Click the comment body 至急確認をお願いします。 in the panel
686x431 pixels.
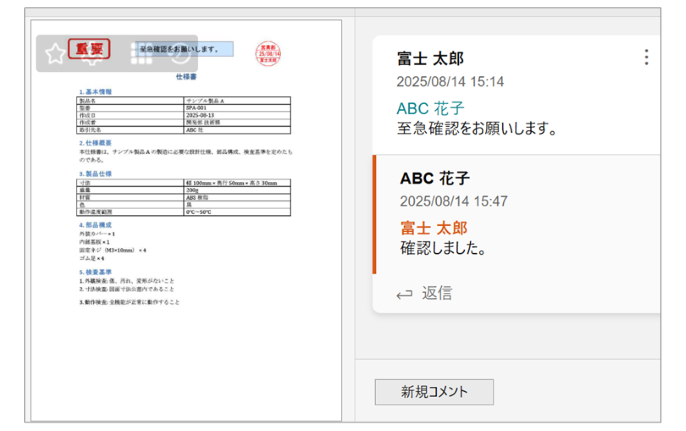(x=477, y=129)
